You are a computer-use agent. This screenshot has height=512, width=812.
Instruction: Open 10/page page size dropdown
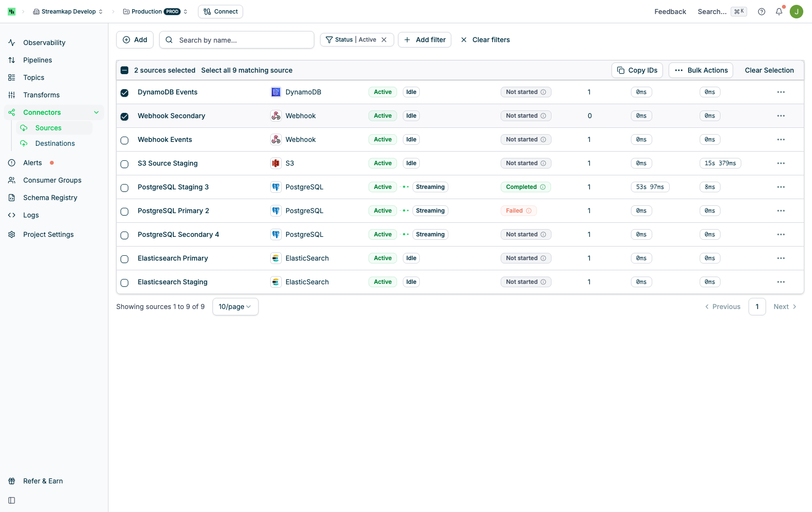pyautogui.click(x=235, y=307)
